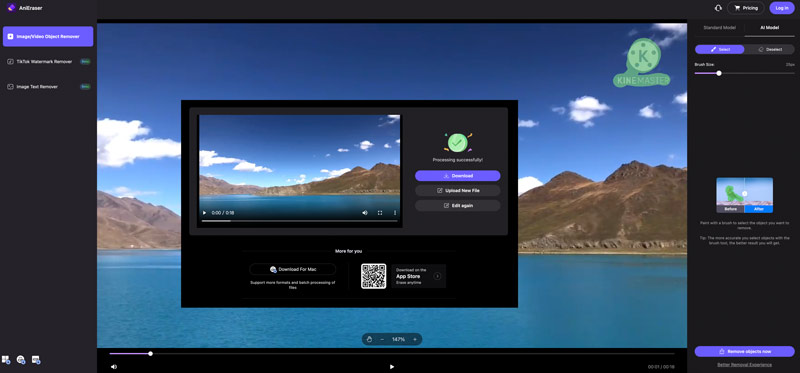Click the Windows download icon at bottom-left
The width and height of the screenshot is (800, 373).
tap(6, 360)
